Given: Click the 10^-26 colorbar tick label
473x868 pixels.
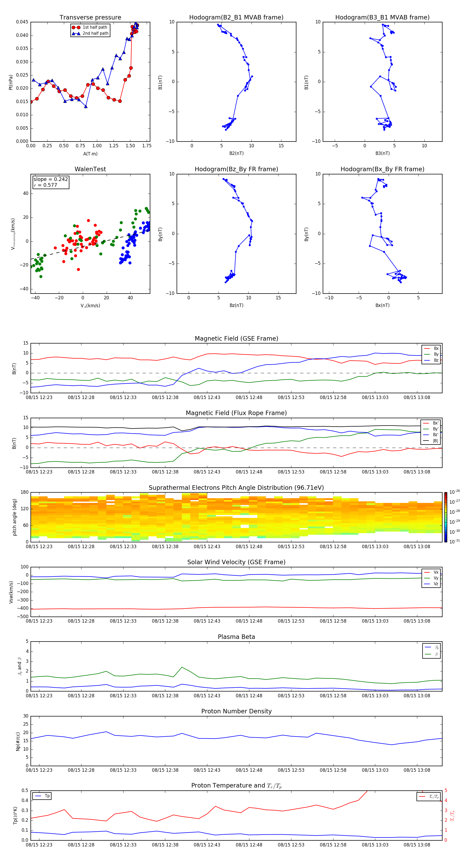Looking at the screenshot, I should [x=455, y=492].
